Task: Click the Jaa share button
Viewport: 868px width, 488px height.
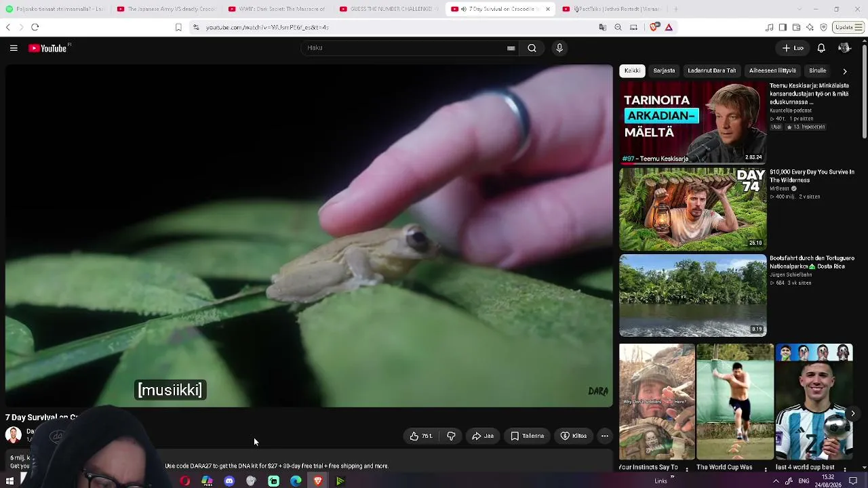Action: coord(483,436)
